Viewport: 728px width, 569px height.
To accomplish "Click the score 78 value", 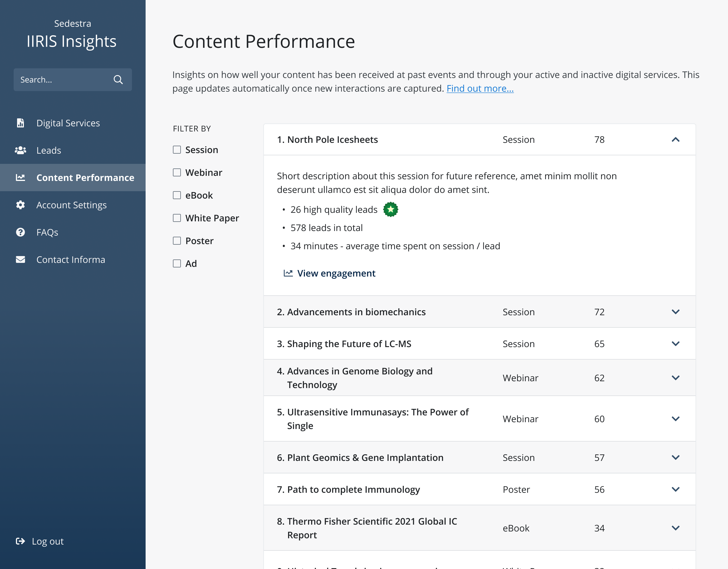I will tap(599, 139).
